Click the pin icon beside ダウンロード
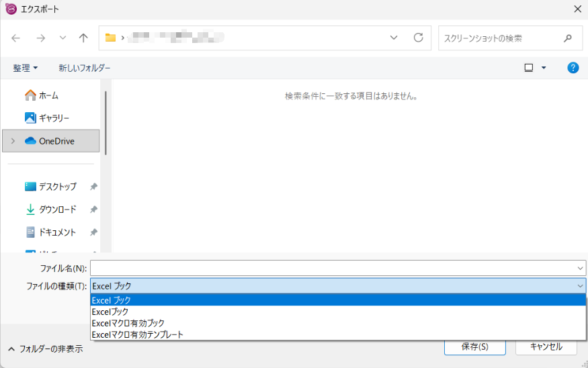This screenshot has height=368, width=588. pyautogui.click(x=93, y=209)
